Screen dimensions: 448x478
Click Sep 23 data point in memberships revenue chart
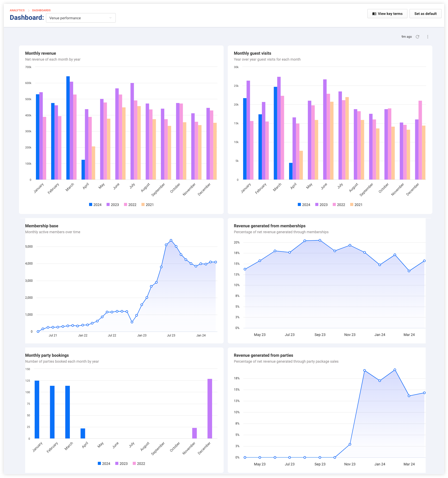point(320,240)
